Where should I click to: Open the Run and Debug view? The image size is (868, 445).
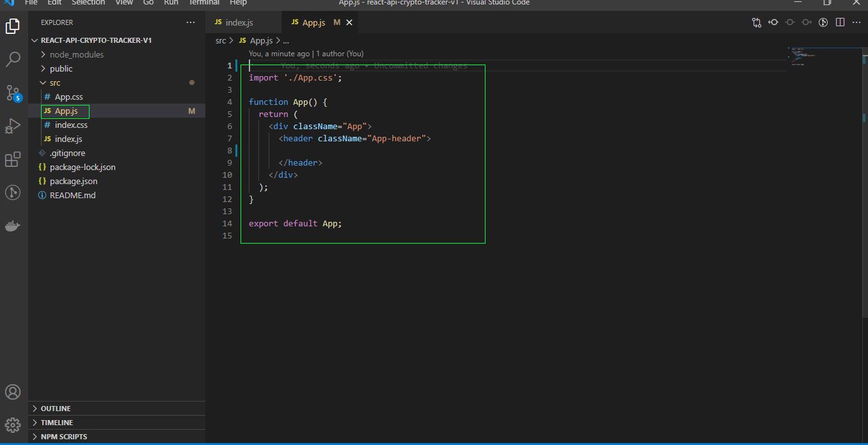point(13,126)
